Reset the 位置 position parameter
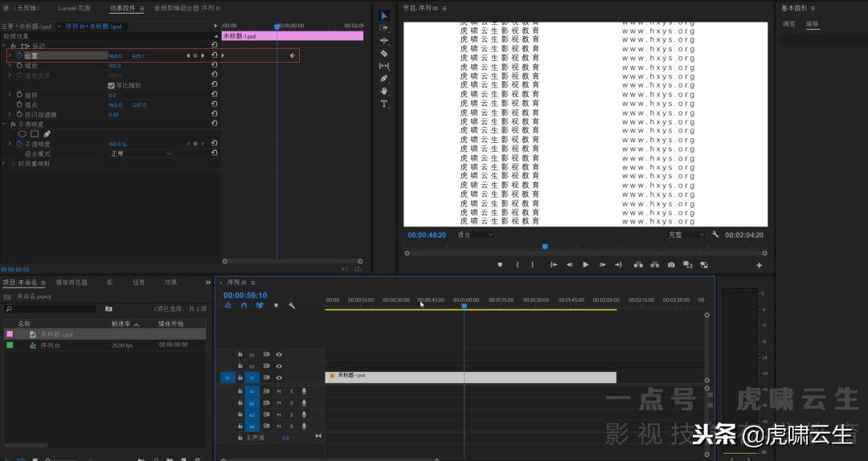Viewport: 868px width, 461px height. pos(215,55)
